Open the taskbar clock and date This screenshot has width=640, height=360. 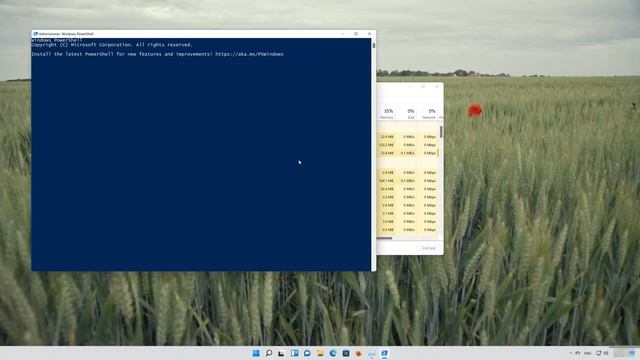620,353
